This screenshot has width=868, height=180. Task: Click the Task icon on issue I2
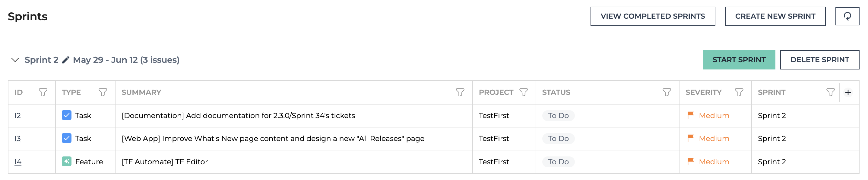pyautogui.click(x=67, y=115)
